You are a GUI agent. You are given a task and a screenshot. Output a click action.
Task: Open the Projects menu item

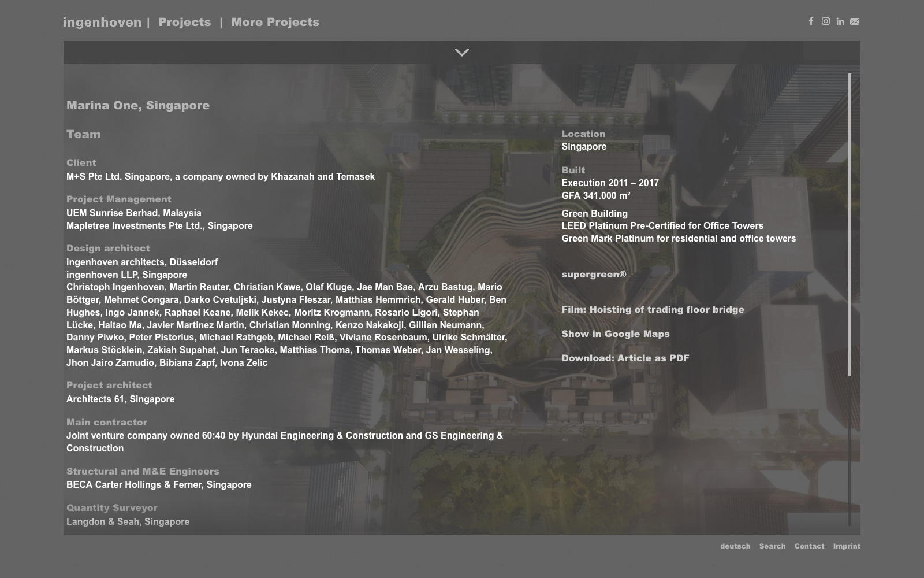point(185,22)
